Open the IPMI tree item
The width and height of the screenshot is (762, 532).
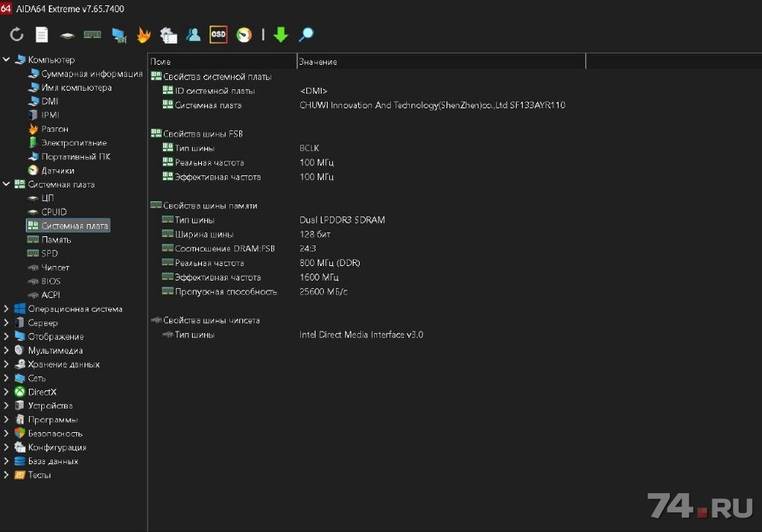50,115
